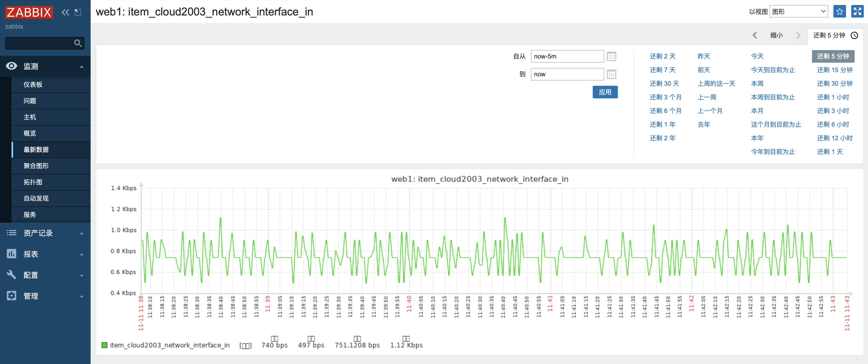Select 还剩 12 小时 time range

835,138
